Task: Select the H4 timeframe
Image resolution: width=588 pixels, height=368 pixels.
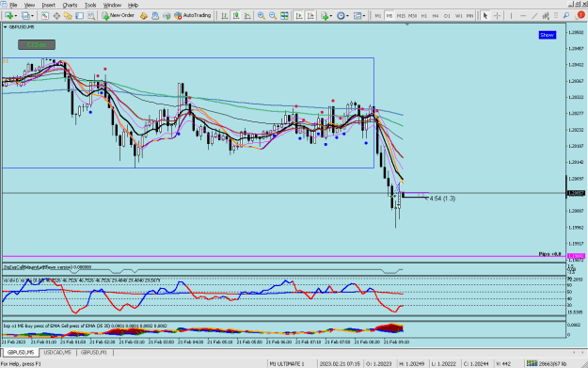Action: tap(436, 16)
